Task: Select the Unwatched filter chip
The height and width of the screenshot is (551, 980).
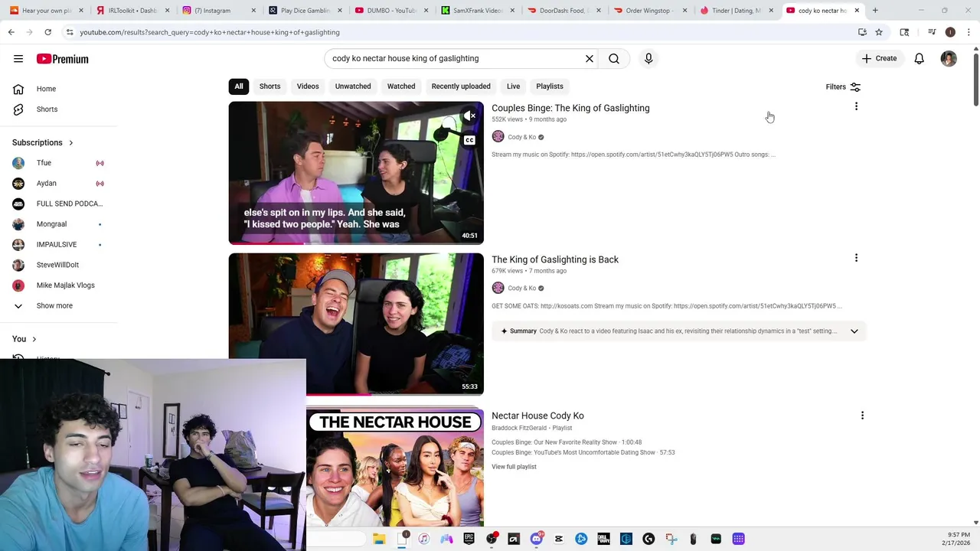Action: coord(353,86)
